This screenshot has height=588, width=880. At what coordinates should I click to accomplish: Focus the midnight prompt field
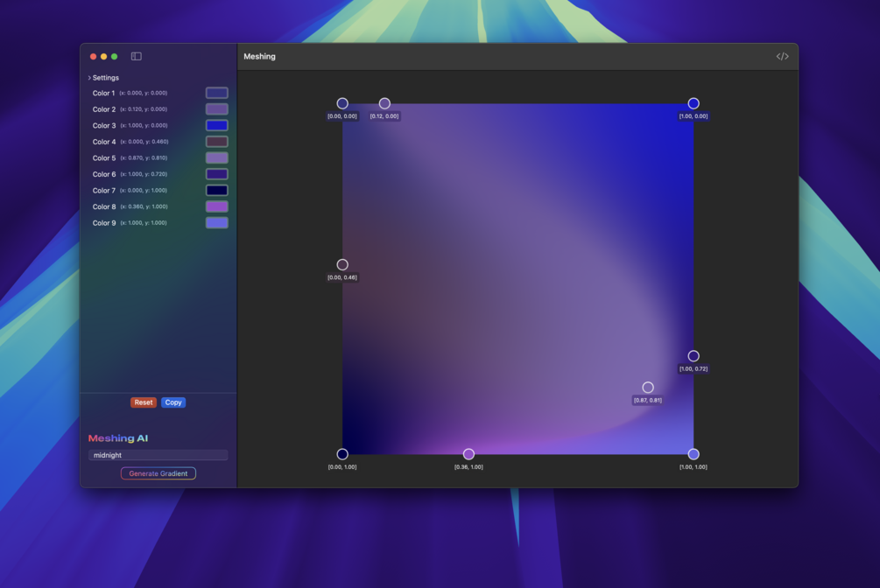(x=158, y=455)
